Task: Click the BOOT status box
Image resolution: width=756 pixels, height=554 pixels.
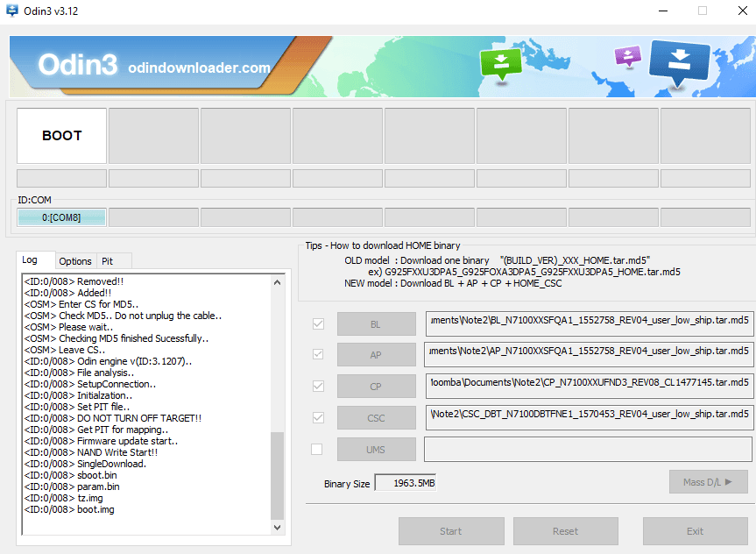Action: click(x=61, y=136)
